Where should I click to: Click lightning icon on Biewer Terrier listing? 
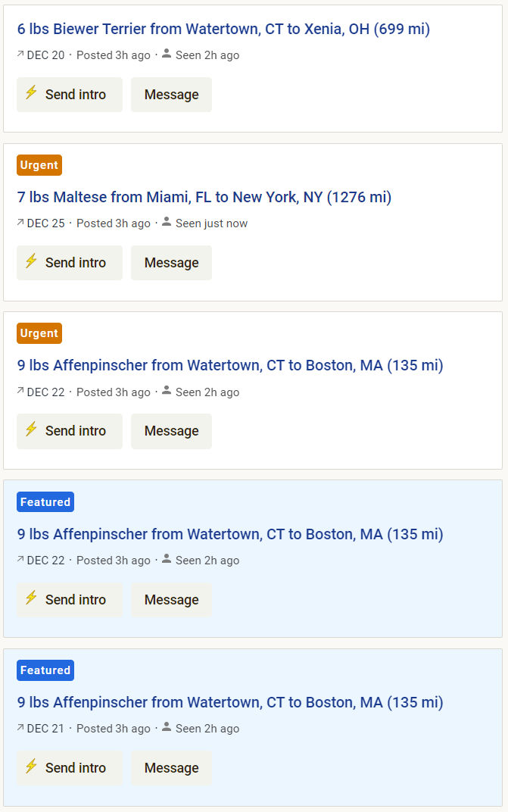click(31, 92)
